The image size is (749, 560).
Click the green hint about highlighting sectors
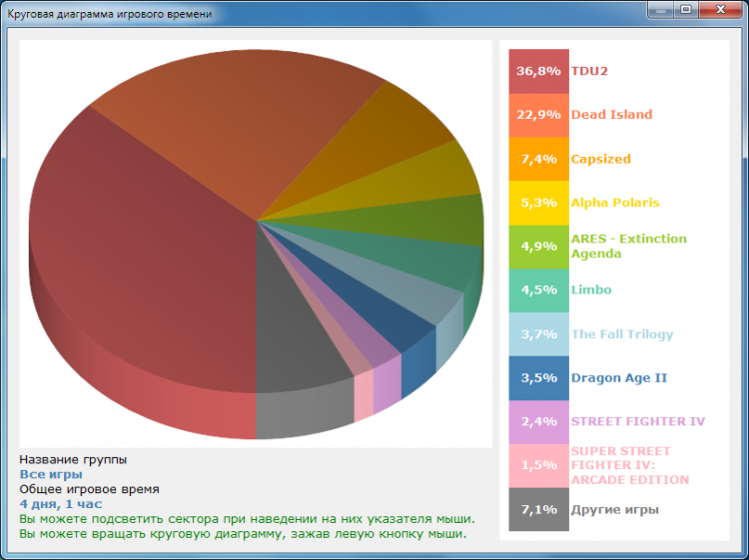pyautogui.click(x=248, y=519)
